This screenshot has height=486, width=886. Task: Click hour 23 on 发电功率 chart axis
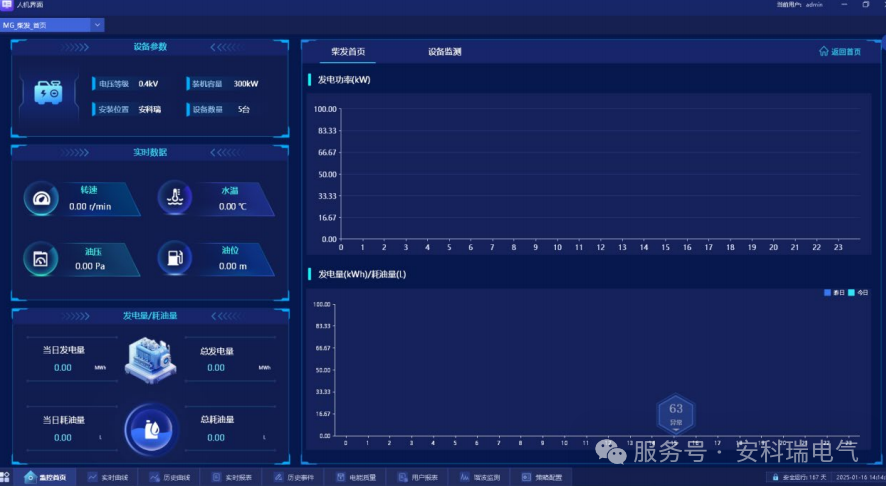click(838, 247)
